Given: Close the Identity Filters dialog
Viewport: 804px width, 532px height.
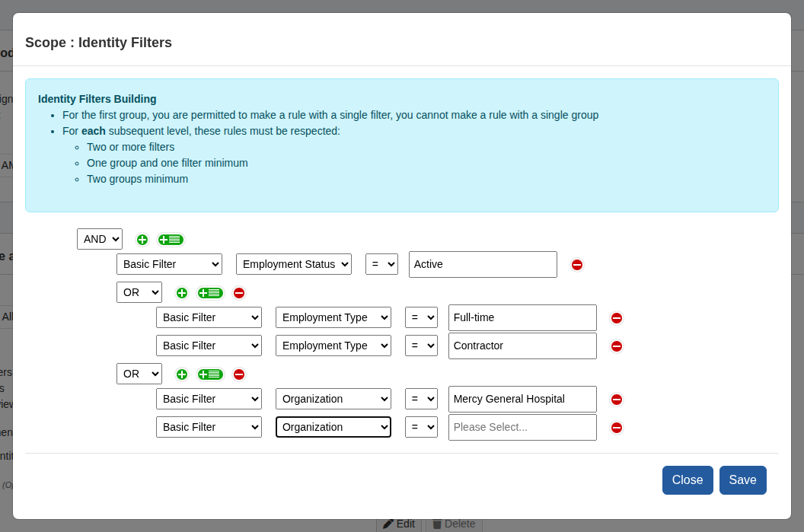Looking at the screenshot, I should (x=687, y=480).
